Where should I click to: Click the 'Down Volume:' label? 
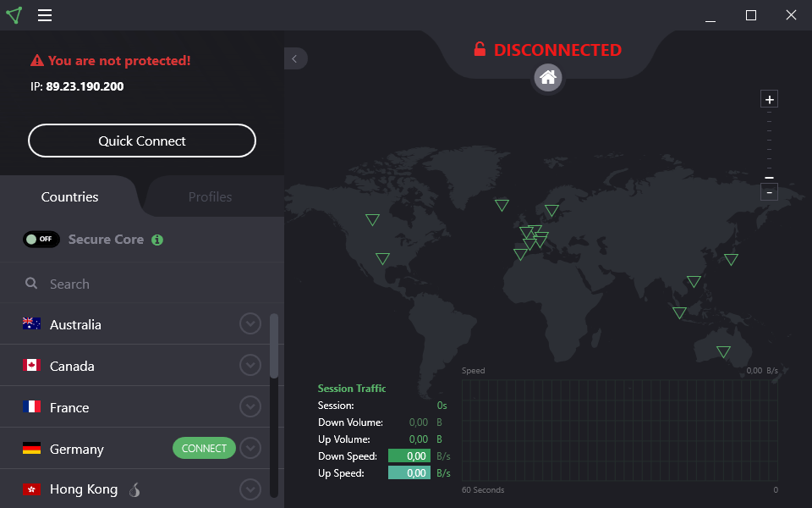pos(350,422)
